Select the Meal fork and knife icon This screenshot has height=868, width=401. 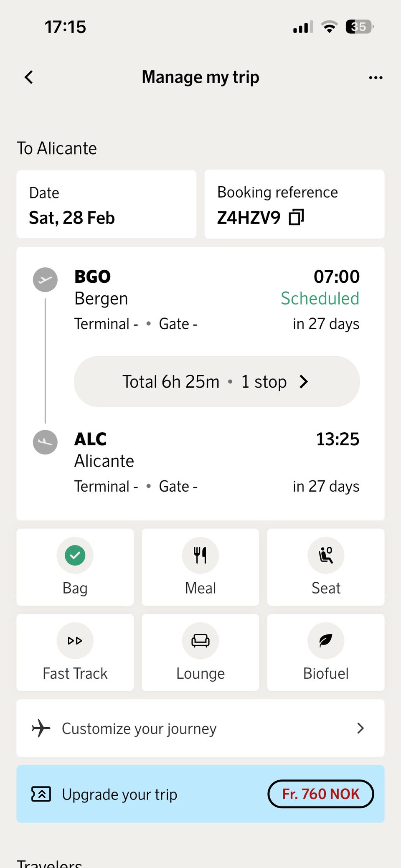pyautogui.click(x=200, y=556)
